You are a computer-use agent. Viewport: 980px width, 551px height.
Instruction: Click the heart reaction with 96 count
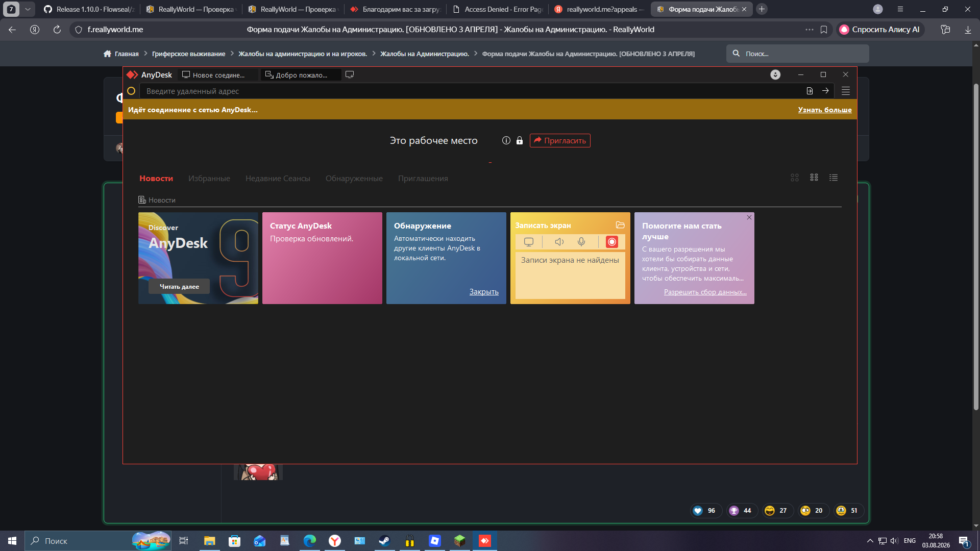pos(706,511)
